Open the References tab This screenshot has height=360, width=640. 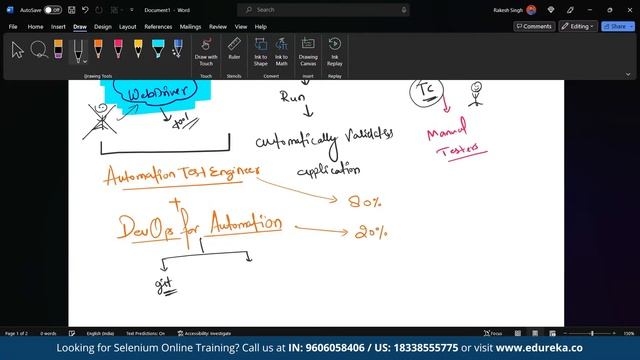[x=158, y=27]
